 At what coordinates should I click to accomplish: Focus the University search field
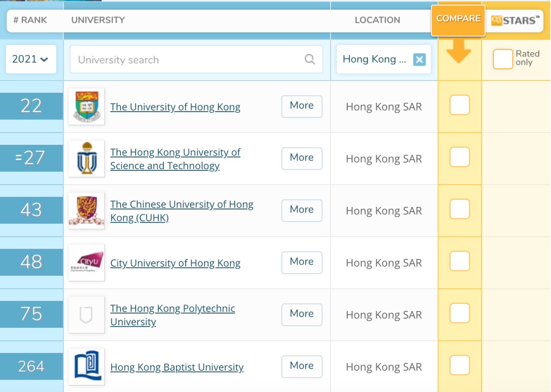pos(196,59)
